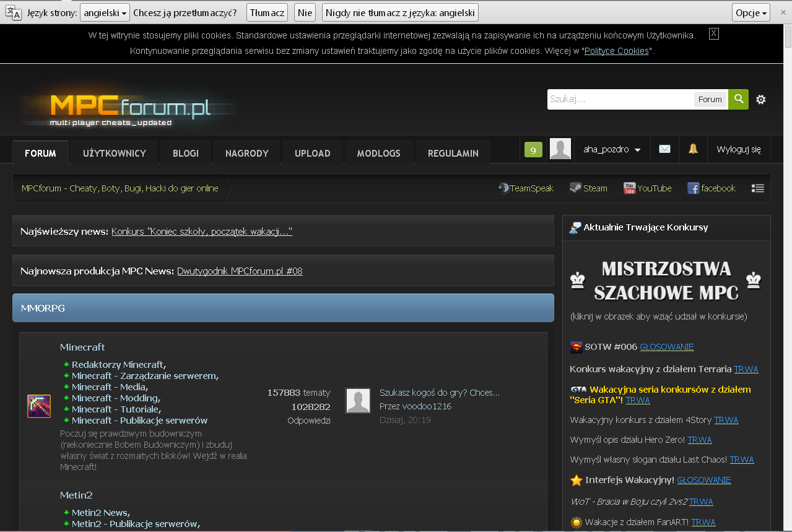This screenshot has width=792, height=532.
Task: Open the search settings gear icon
Action: click(761, 99)
